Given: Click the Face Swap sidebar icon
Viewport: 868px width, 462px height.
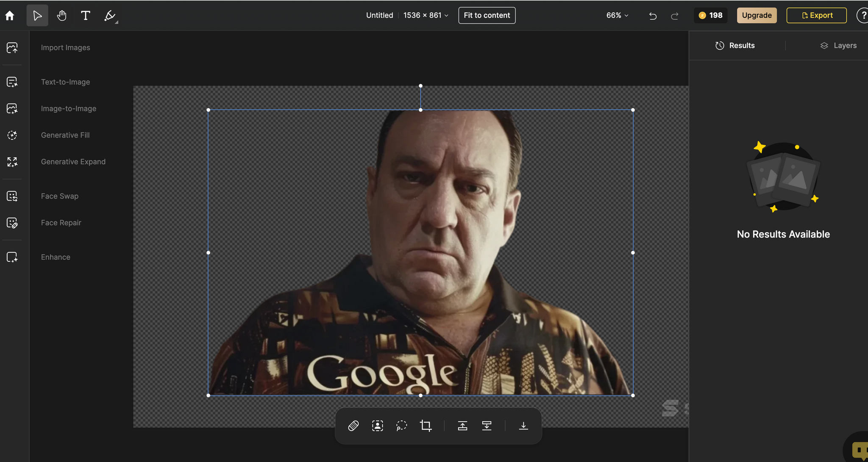Looking at the screenshot, I should pos(12,196).
